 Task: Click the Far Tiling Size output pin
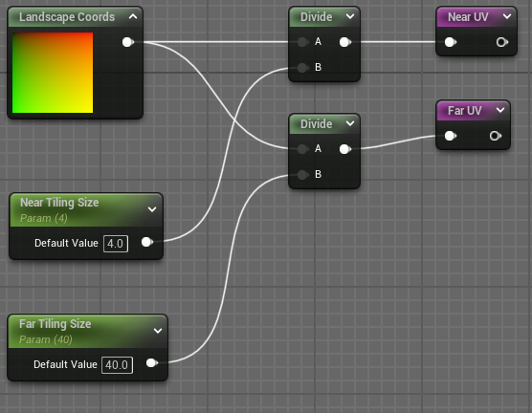[x=152, y=363]
